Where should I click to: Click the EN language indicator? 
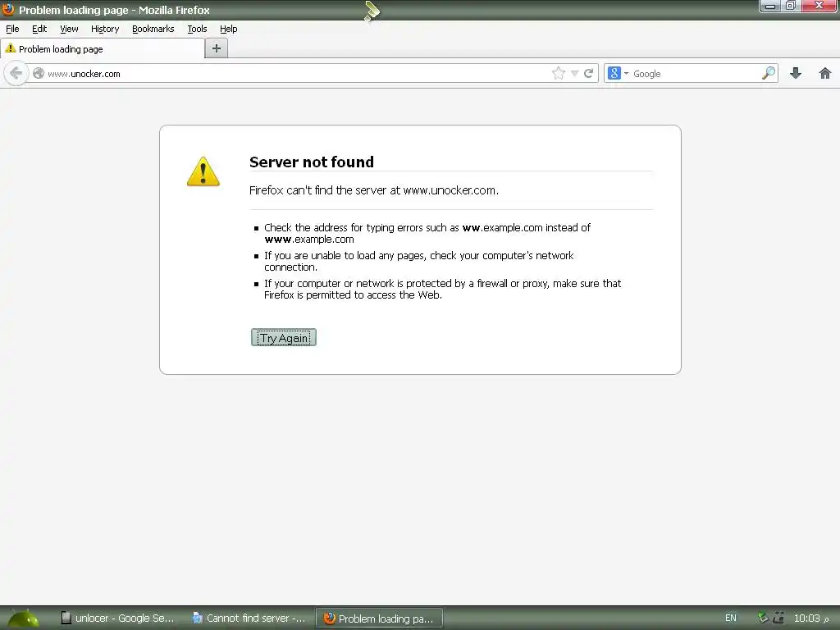[731, 619]
